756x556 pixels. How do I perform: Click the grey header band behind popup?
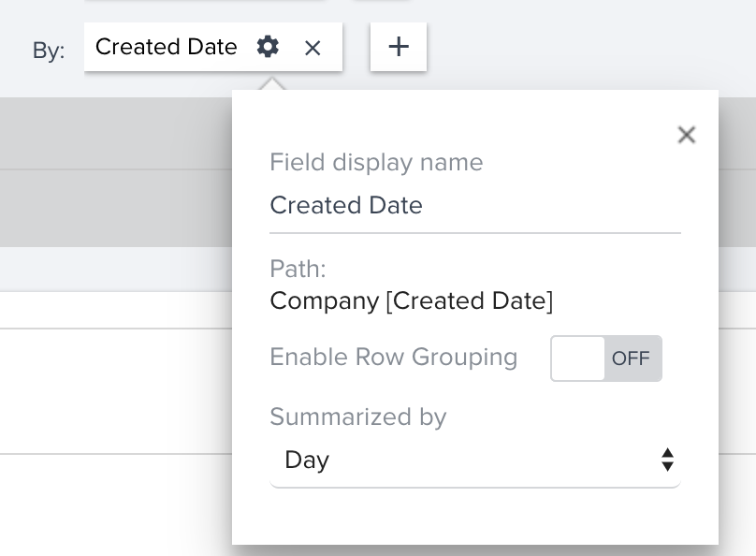(x=116, y=172)
